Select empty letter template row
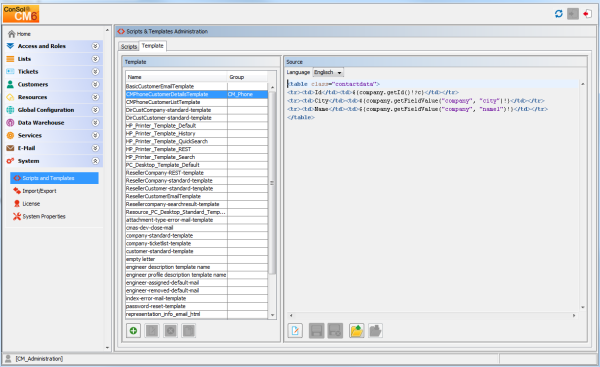Viewport: 600px width, 367px height. coord(197,259)
